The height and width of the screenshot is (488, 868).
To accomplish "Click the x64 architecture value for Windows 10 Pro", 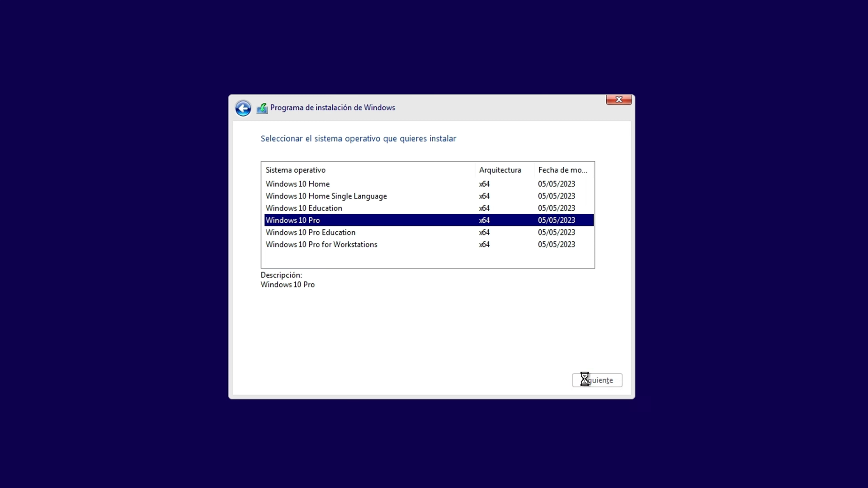I will [x=484, y=220].
